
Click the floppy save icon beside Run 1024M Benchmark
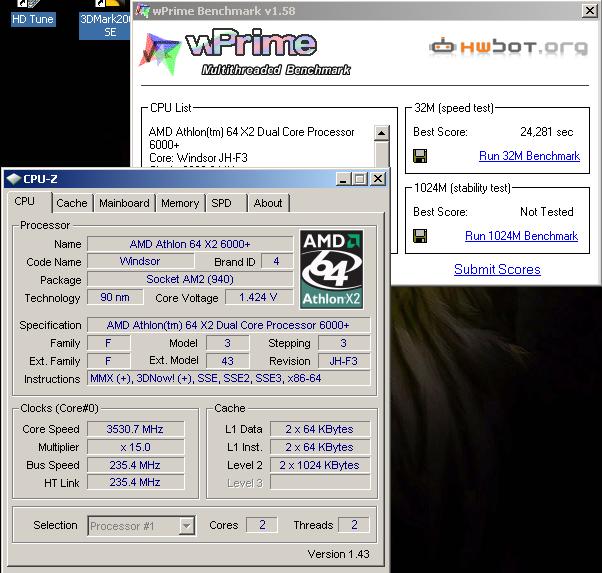coord(420,236)
